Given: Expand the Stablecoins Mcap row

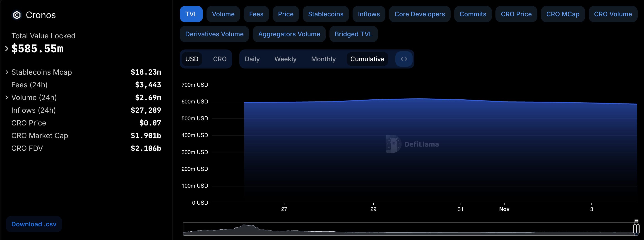Looking at the screenshot, I should point(7,72).
